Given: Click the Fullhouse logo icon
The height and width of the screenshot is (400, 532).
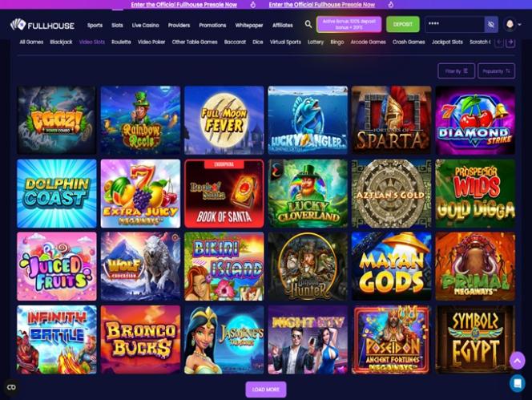Looking at the screenshot, I should (x=18, y=25).
